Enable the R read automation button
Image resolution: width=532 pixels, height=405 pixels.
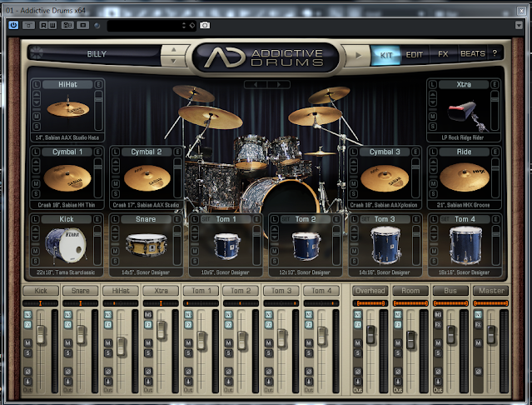(x=43, y=25)
